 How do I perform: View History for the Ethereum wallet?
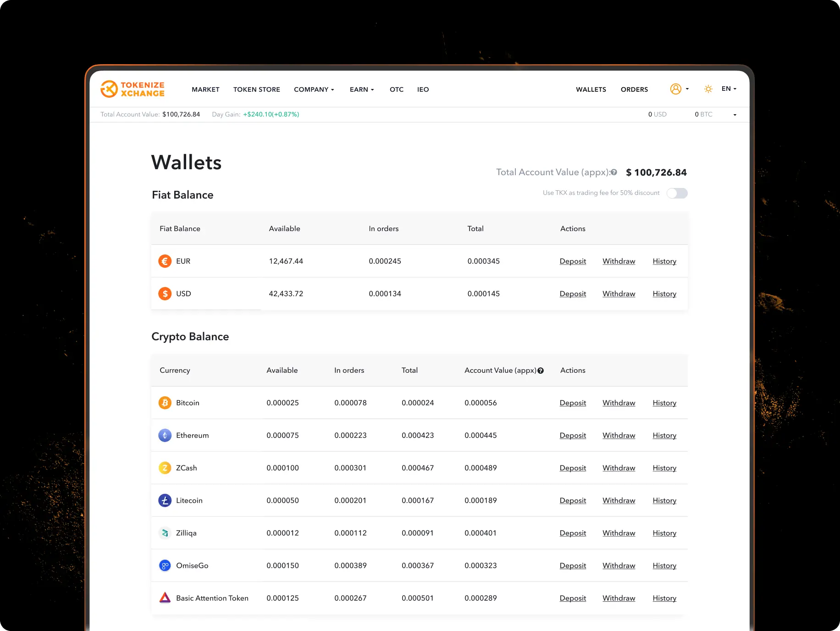[x=664, y=435]
